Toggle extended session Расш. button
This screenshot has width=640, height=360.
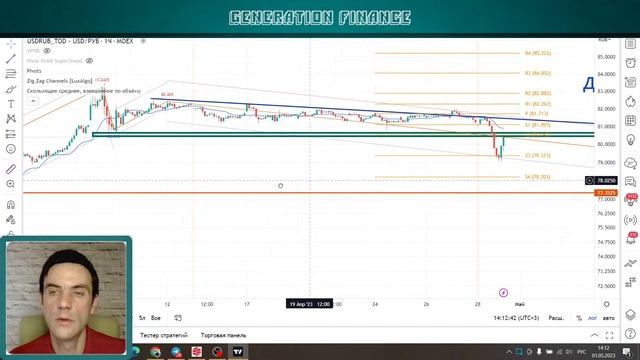click(556, 318)
